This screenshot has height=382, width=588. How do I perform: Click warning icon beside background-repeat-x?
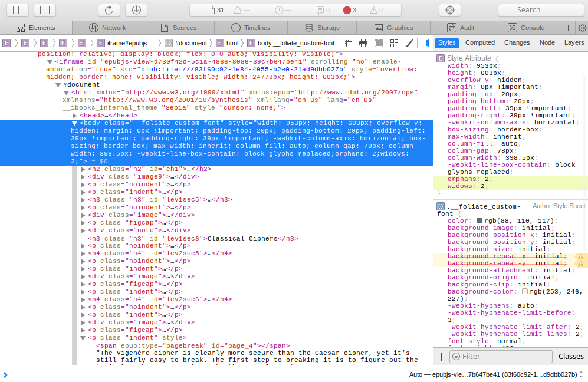tap(580, 257)
